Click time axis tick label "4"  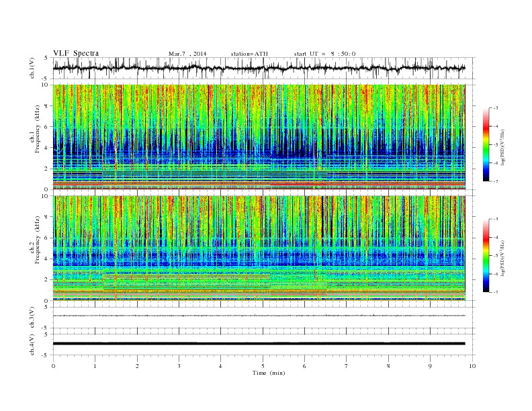[220, 366]
